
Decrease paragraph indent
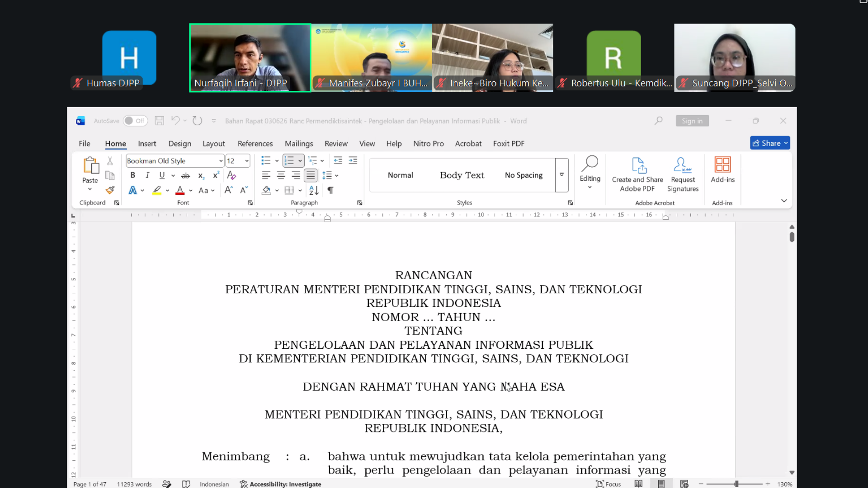(x=338, y=160)
